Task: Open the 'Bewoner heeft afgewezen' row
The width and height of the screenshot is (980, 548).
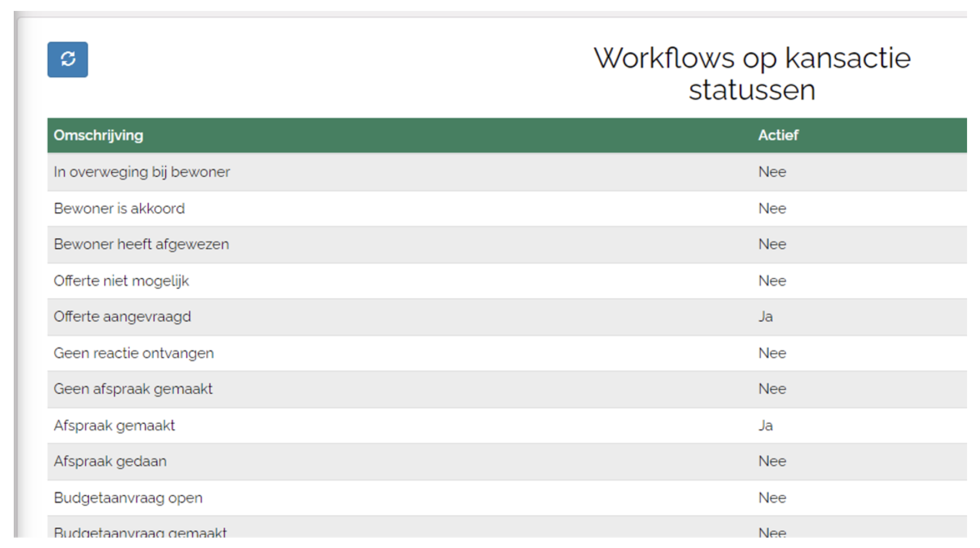Action: pos(141,244)
